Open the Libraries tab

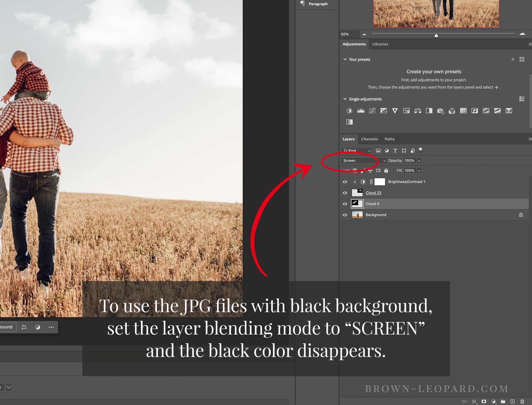click(380, 44)
